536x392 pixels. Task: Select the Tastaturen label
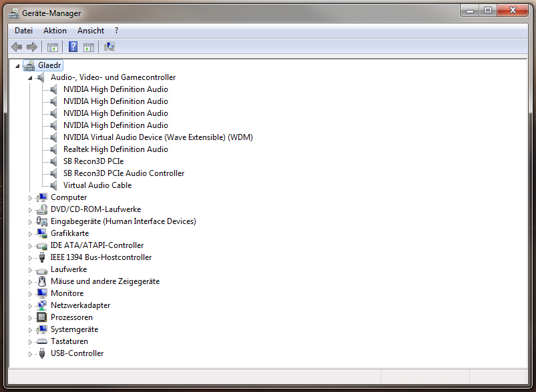pyautogui.click(x=69, y=341)
